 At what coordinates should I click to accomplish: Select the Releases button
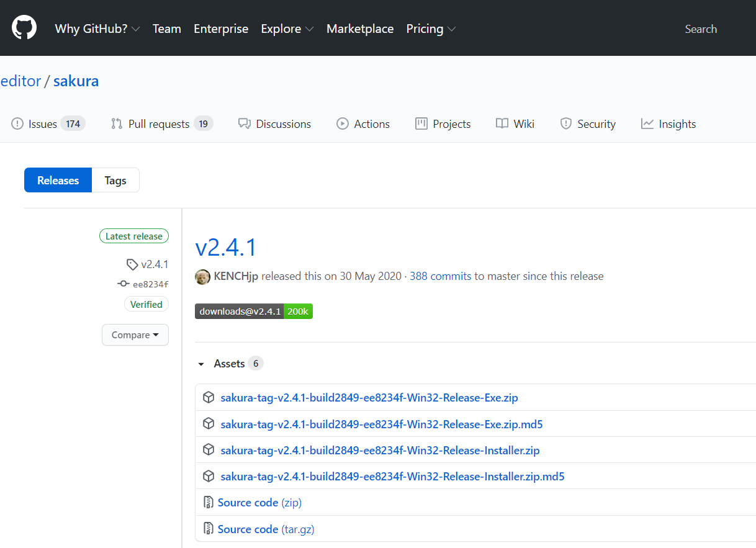58,180
